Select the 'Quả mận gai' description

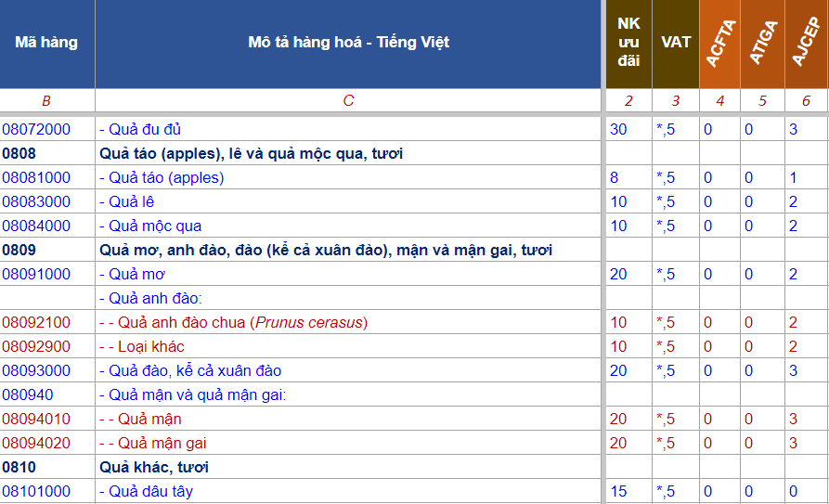[152, 443]
